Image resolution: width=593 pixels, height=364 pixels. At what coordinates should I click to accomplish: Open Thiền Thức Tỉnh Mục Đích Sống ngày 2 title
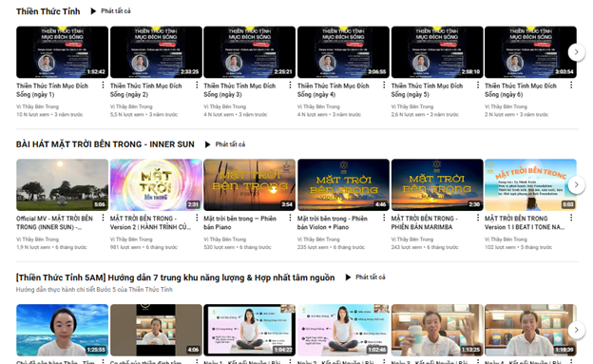(x=146, y=90)
